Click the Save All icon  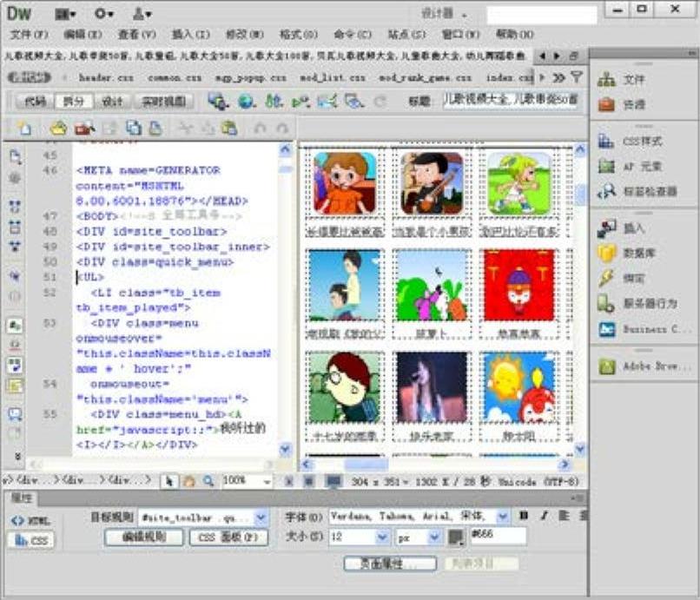click(x=134, y=129)
